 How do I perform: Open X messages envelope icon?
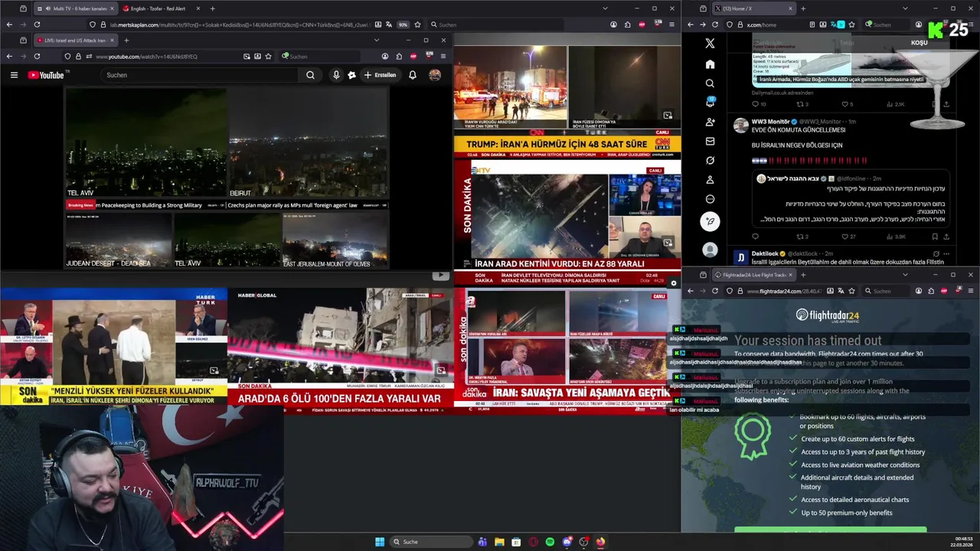click(x=710, y=142)
